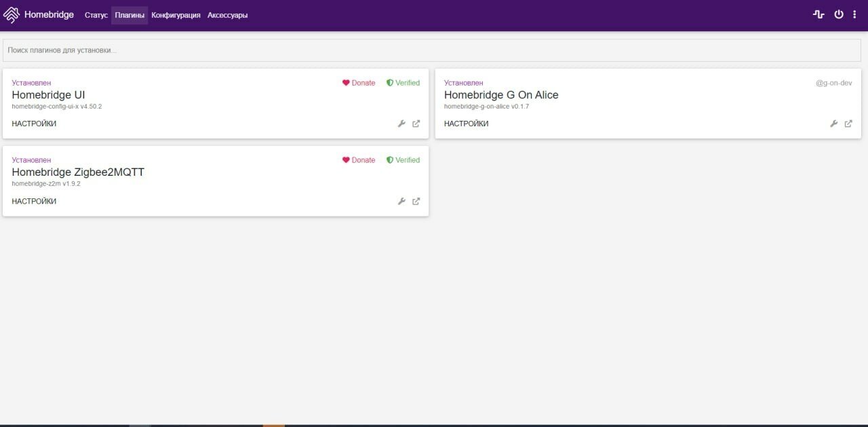Click Donate on Homebridge Zigbee2MQTT card
This screenshot has height=427, width=868.
359,160
